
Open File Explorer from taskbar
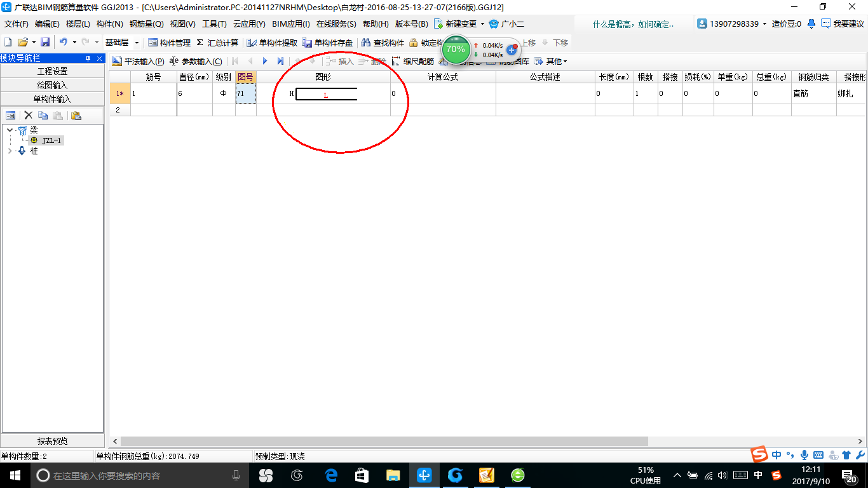pos(393,475)
